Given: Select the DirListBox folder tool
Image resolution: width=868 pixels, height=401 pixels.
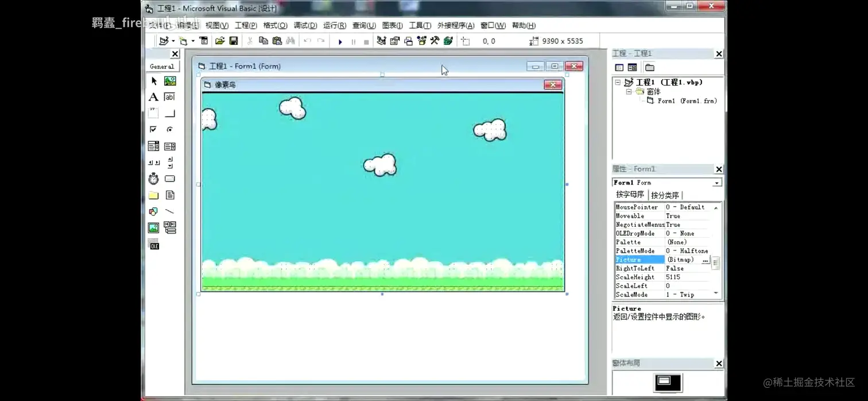Looking at the screenshot, I should tap(153, 195).
